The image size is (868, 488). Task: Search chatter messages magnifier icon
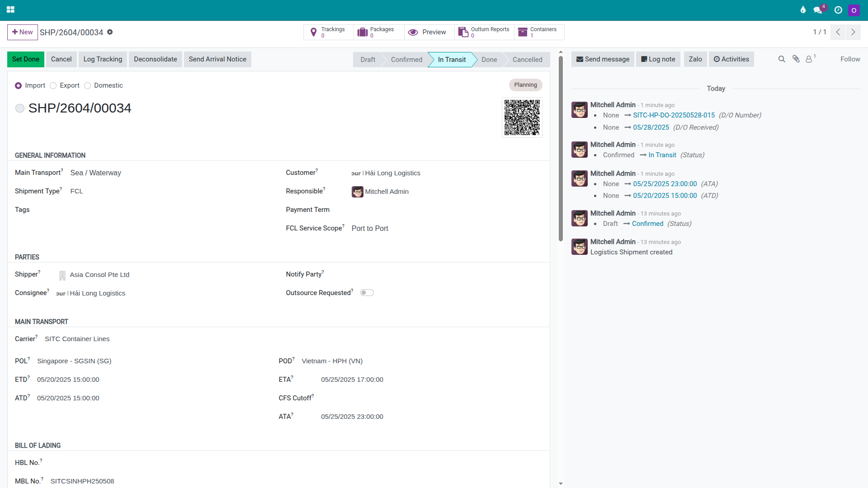point(782,59)
